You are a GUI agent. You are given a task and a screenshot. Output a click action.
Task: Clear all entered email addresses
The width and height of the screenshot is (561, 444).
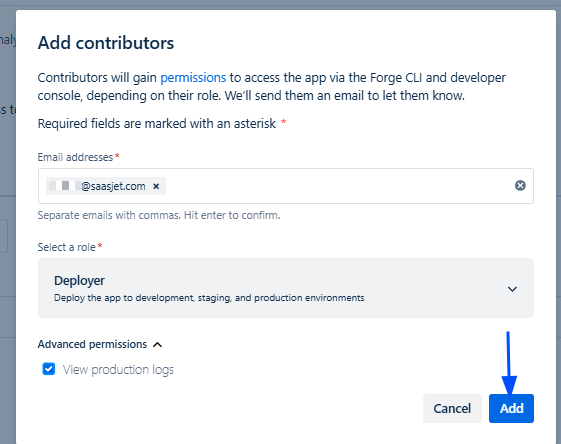[520, 185]
